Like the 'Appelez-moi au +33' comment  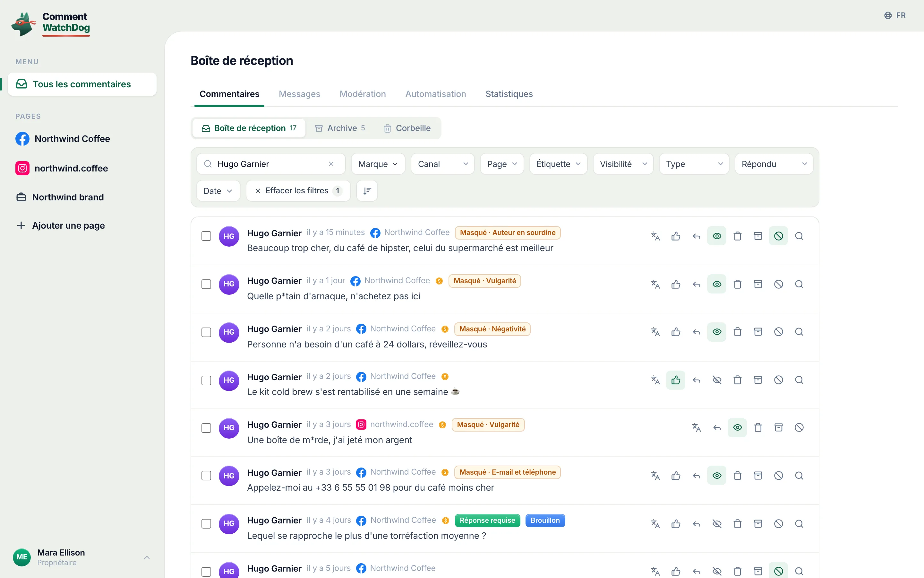tap(676, 476)
